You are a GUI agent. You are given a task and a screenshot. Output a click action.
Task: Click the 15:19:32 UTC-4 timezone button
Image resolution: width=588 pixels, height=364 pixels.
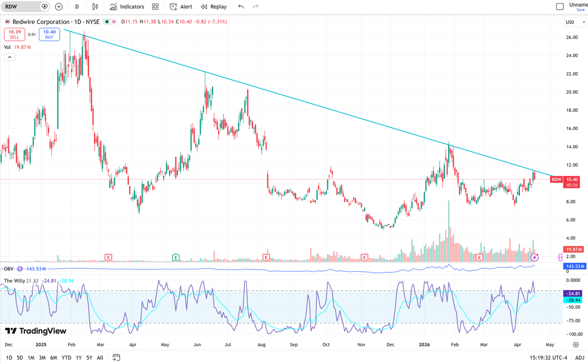point(547,358)
